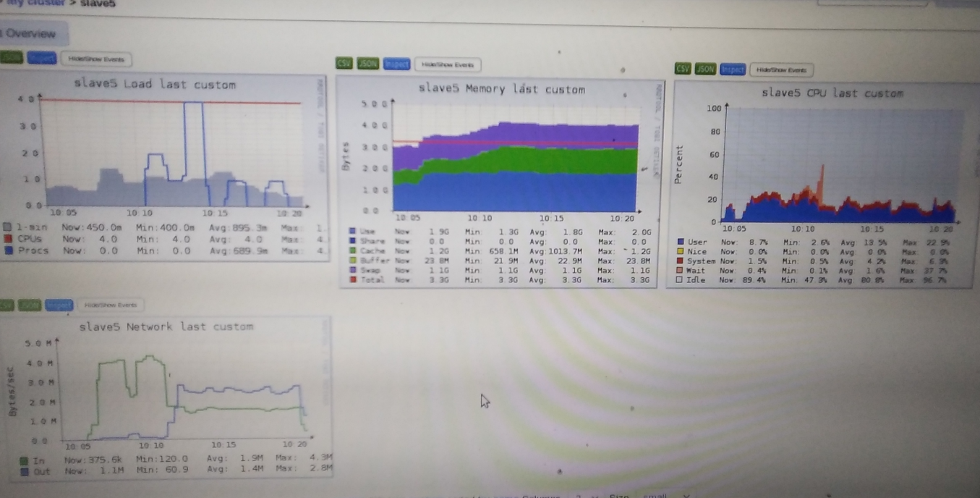
Task: Open JSON data for slave5 Memory graph
Action: 368,64
